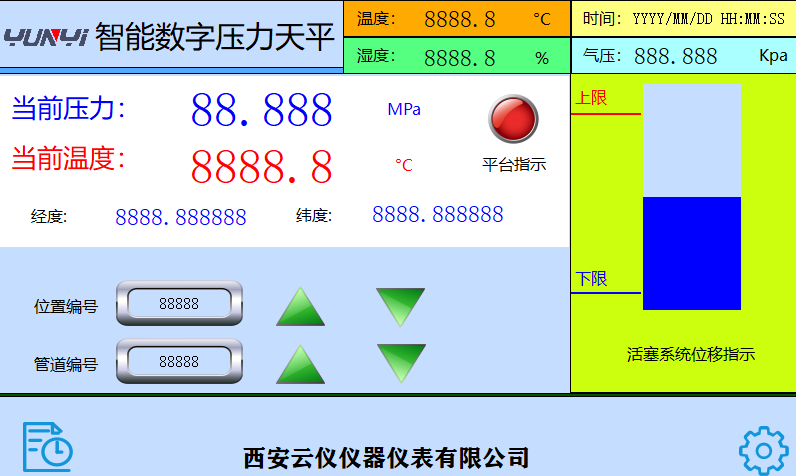The width and height of the screenshot is (796, 476).
Task: Select the pipeline number input field
Action: [179, 361]
